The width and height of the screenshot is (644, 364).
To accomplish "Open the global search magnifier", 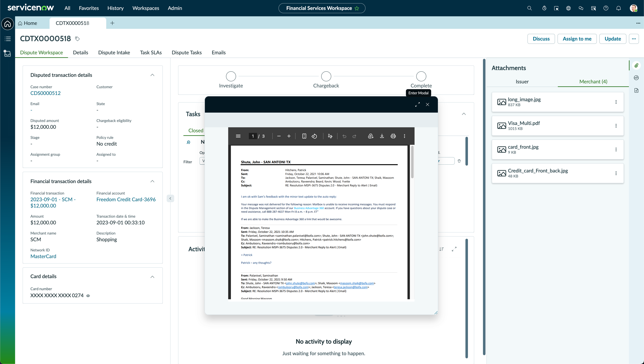I will 529,8.
